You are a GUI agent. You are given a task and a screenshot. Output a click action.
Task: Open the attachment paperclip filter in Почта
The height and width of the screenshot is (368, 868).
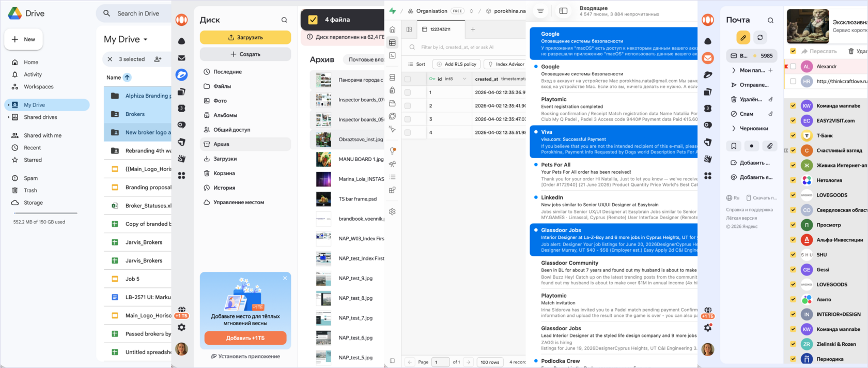[x=769, y=146]
